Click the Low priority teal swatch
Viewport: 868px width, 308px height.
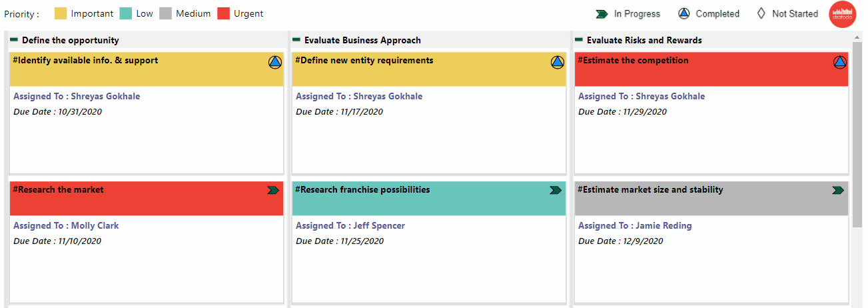point(126,13)
